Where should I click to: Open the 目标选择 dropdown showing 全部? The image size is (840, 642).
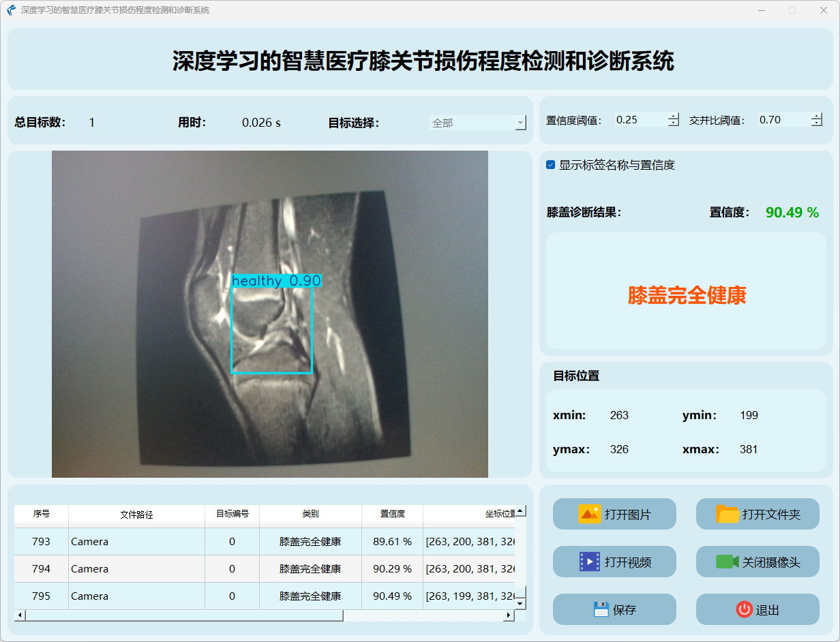pos(478,123)
